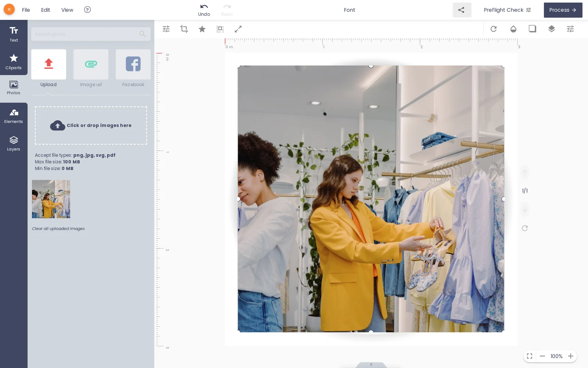Go to next page with down arrow
Viewport: 588px width, 368px height.
pyautogui.click(x=525, y=209)
